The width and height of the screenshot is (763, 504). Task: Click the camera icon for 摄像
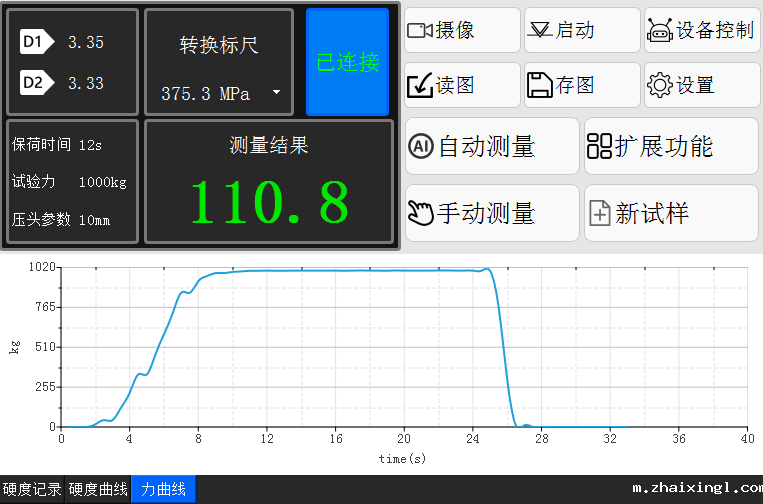pyautogui.click(x=419, y=31)
